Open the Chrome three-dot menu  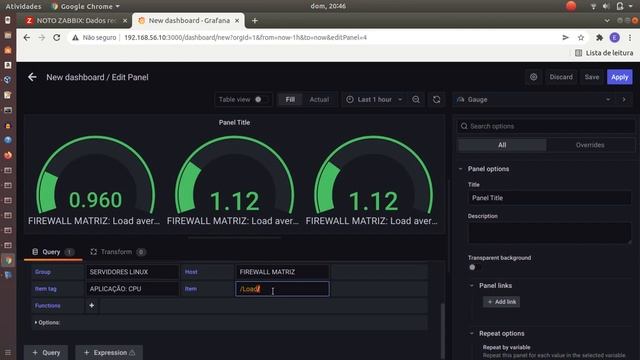point(630,38)
